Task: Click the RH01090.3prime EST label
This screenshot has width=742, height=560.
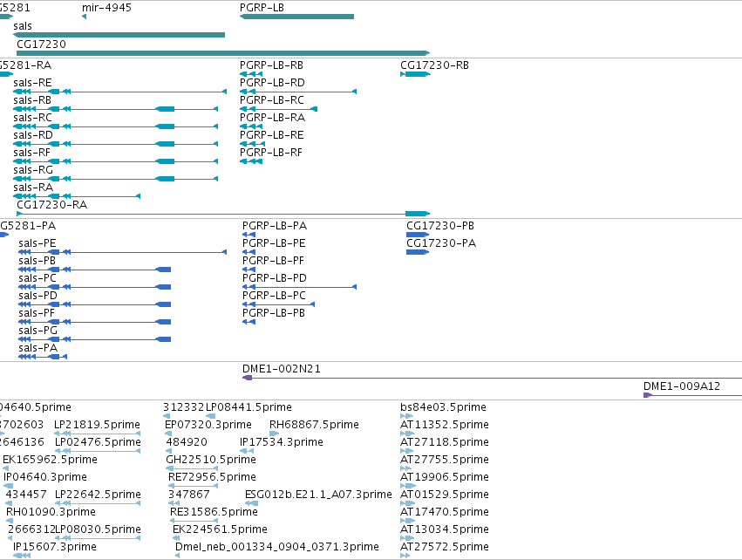Action: (x=51, y=512)
